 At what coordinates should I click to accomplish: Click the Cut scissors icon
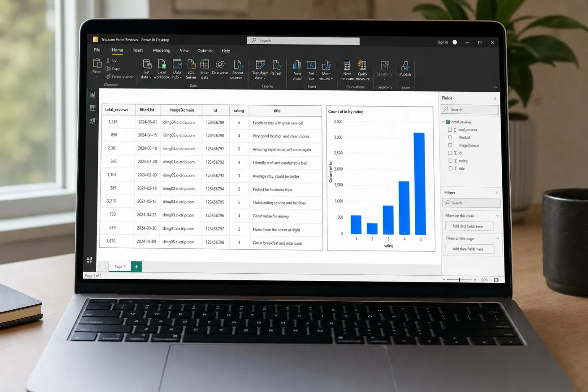(x=108, y=60)
